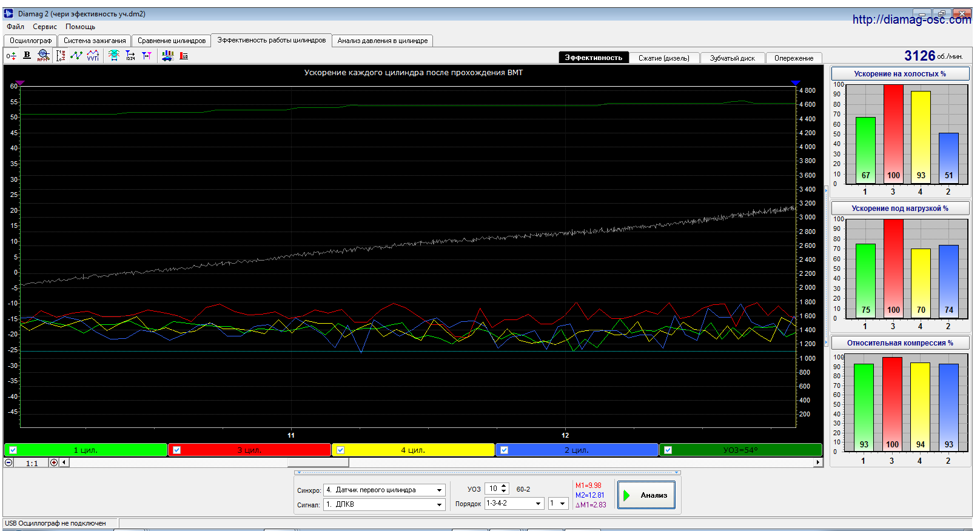Click the car with bar chart icon
The image size is (980, 531).
(168, 56)
